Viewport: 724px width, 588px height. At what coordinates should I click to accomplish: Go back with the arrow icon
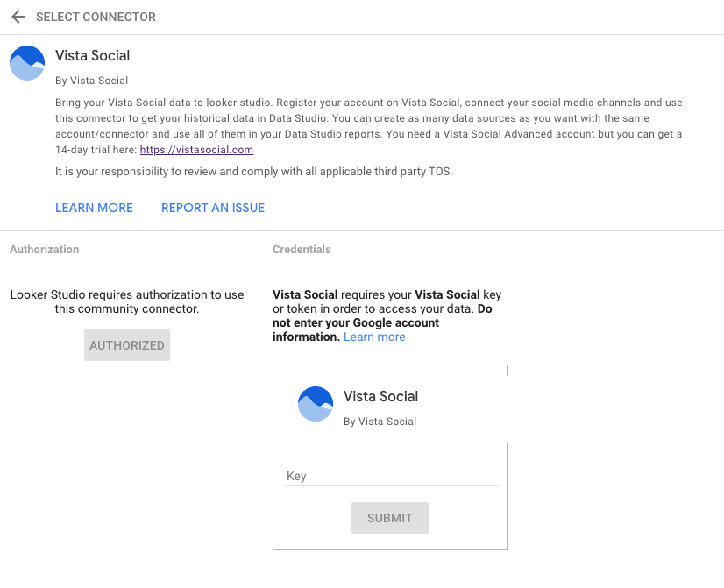coord(18,17)
